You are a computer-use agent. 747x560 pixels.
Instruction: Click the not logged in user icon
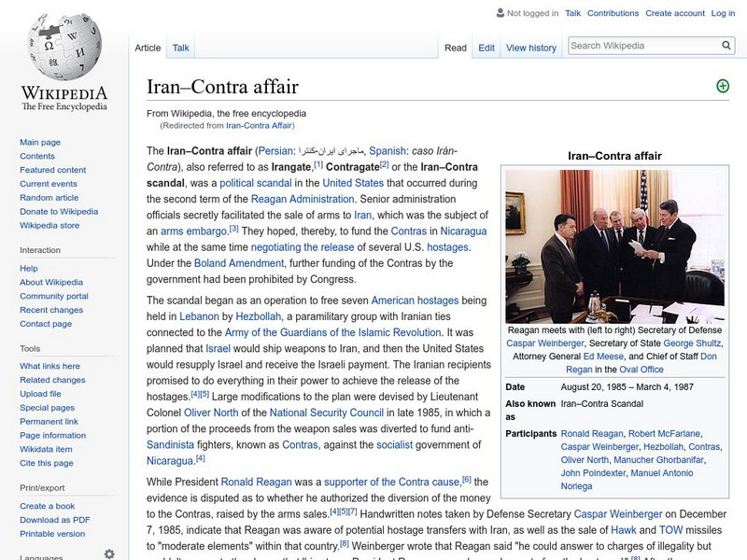500,14
